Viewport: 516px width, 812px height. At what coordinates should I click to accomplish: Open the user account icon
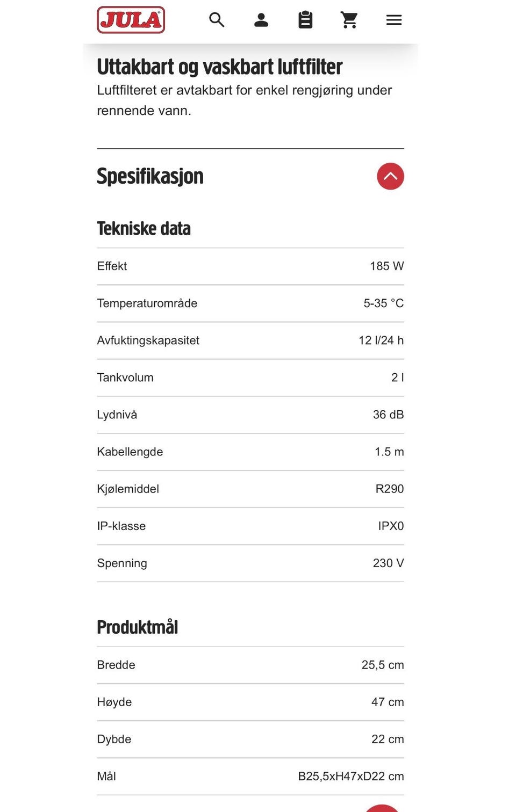pos(261,20)
